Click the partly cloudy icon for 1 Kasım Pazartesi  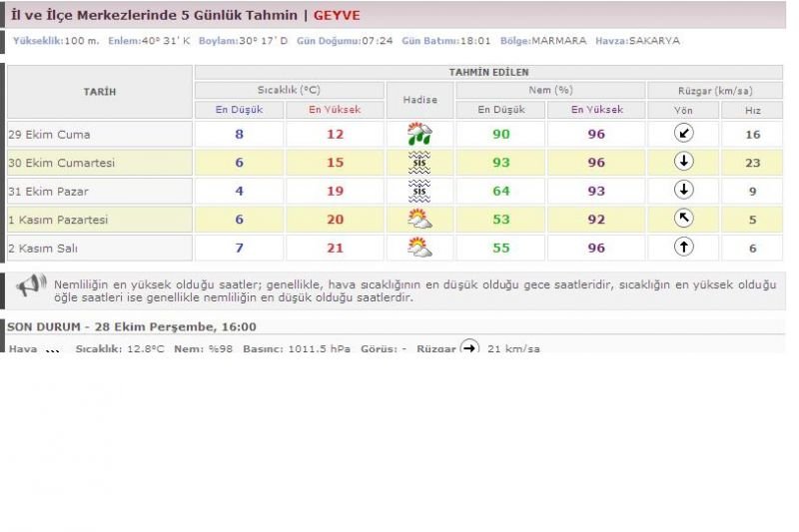[x=419, y=220]
